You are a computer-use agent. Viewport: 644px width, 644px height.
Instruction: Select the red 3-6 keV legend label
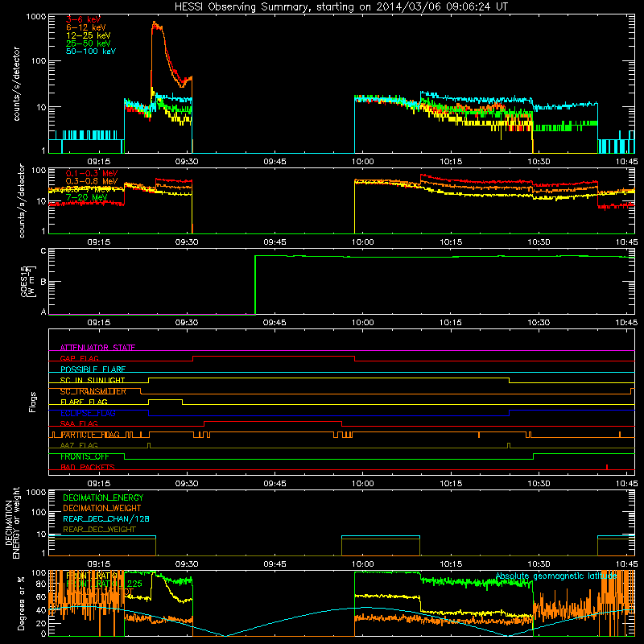point(83,19)
